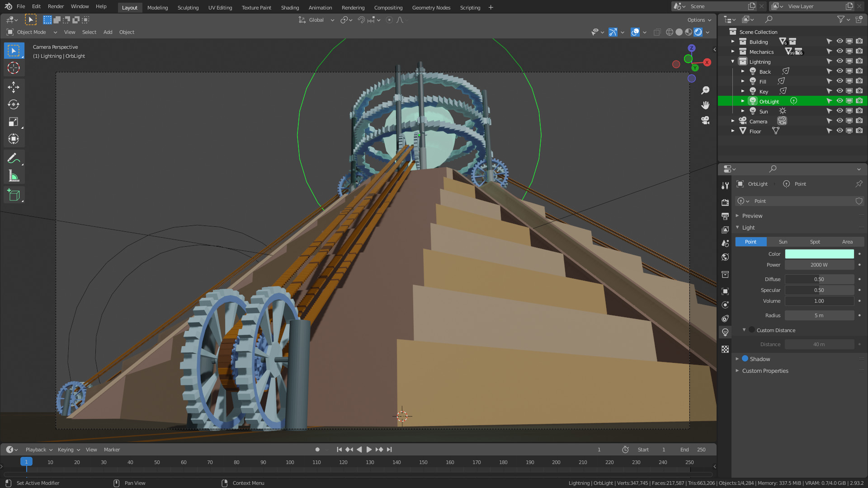Hide the Building collection in the outliner

(x=839, y=41)
